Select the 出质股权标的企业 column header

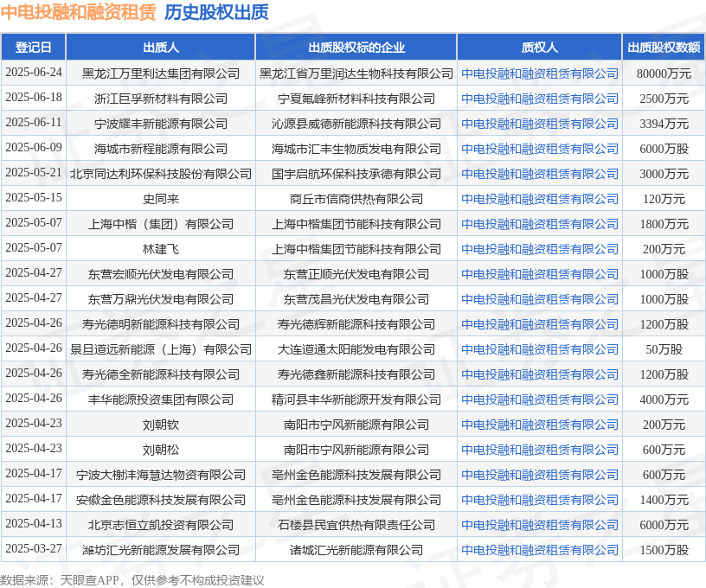[356, 48]
